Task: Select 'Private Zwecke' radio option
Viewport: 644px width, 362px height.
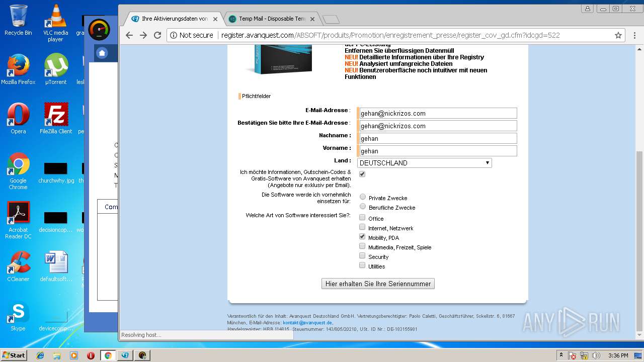Action: 363,197
